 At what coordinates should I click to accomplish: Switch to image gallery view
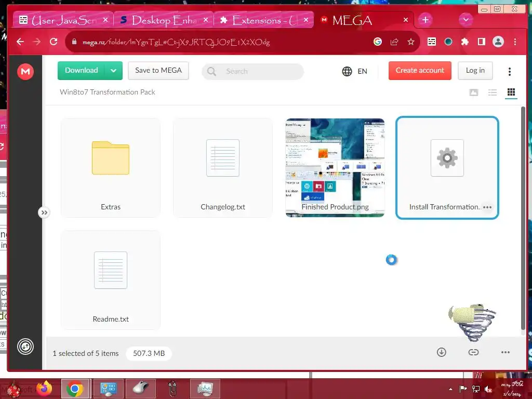point(474,92)
